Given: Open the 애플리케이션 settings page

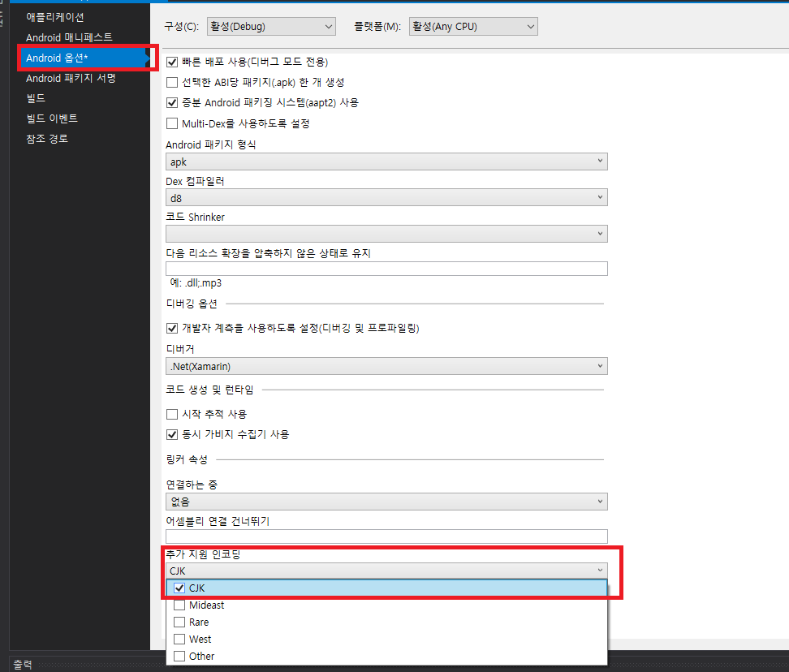Looking at the screenshot, I should tap(55, 17).
